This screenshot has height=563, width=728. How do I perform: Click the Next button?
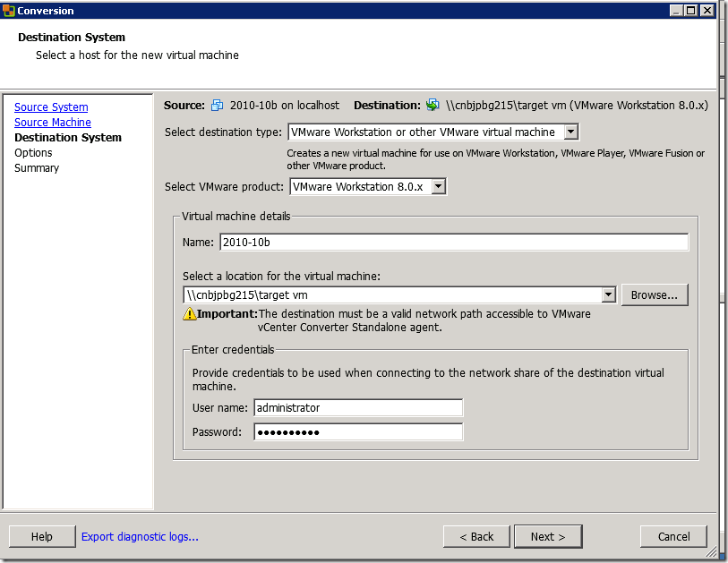point(548,536)
